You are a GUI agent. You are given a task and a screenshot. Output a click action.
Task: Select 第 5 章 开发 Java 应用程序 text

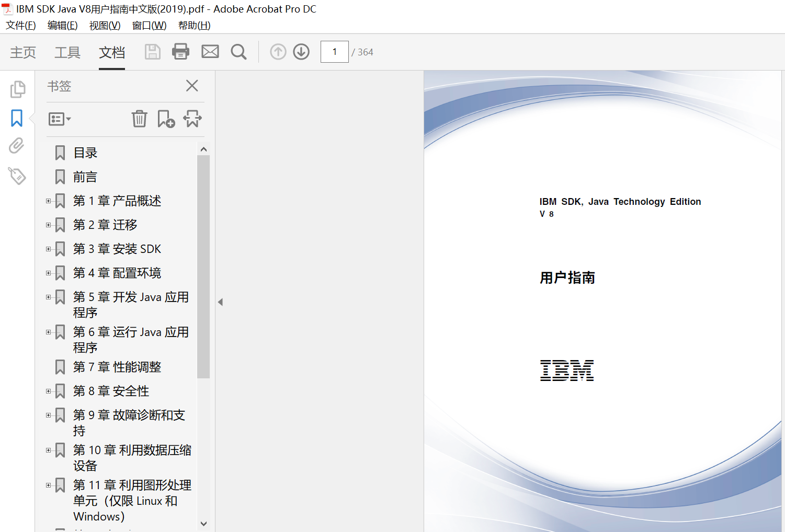pos(131,305)
